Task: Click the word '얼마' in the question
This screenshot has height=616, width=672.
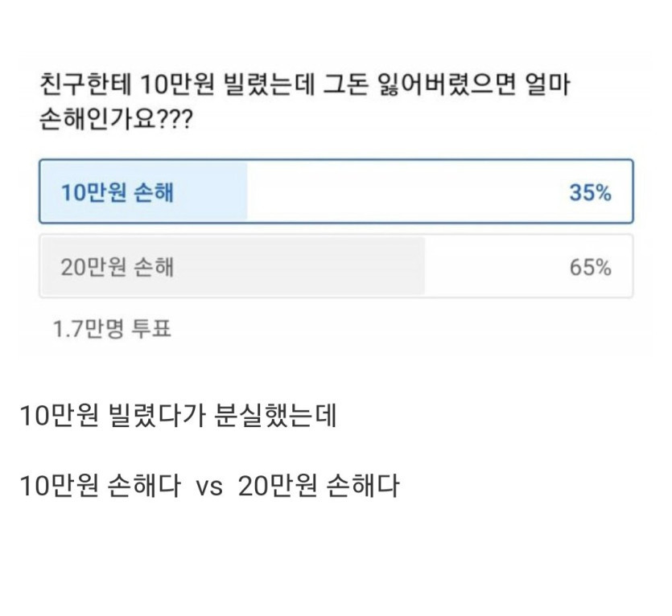Action: pyautogui.click(x=546, y=85)
